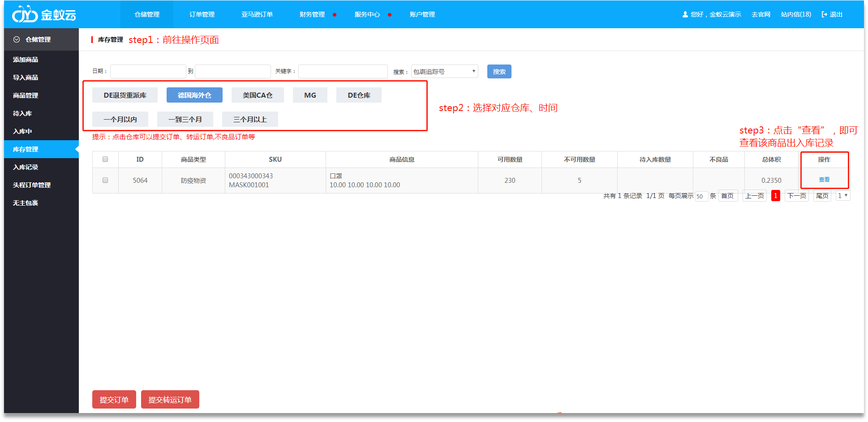Filter by 一个月以内 time range
Image resolution: width=868 pixels, height=422 pixels.
click(x=120, y=119)
